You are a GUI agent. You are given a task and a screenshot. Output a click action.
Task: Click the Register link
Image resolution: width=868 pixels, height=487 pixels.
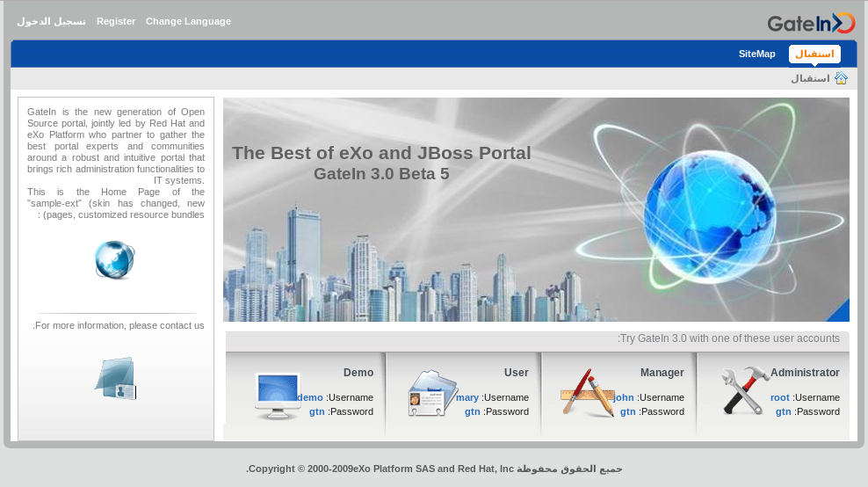tap(116, 21)
